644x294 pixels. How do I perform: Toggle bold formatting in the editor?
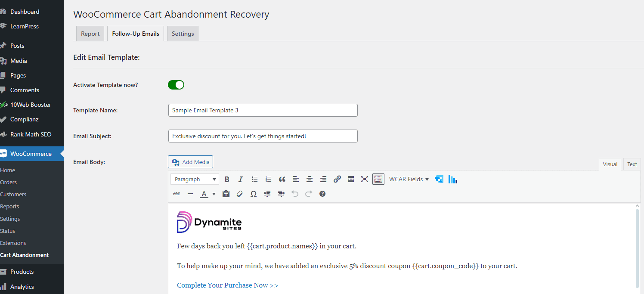coord(227,179)
